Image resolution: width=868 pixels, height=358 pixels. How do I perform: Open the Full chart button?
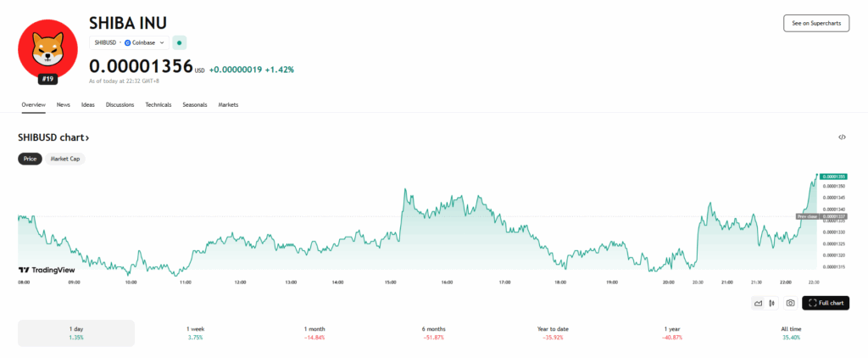coord(825,303)
